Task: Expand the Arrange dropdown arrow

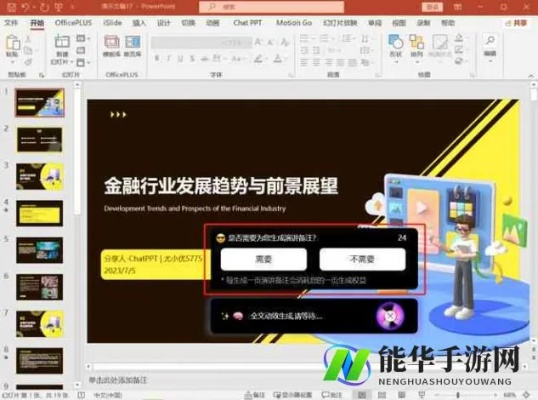Action: pyautogui.click(x=417, y=62)
